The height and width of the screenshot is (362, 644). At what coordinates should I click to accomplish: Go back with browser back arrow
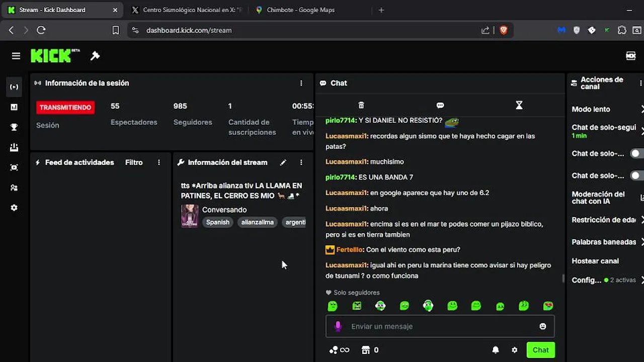click(x=11, y=30)
